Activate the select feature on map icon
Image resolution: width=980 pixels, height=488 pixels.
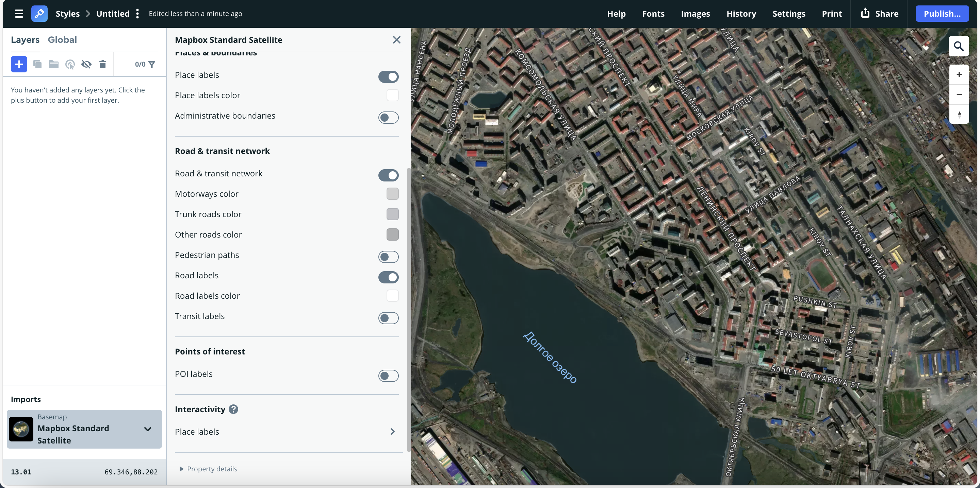(x=70, y=64)
